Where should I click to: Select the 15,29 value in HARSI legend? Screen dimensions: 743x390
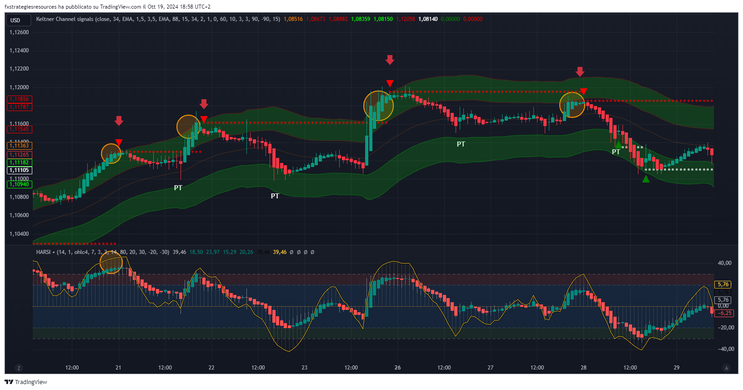(229, 252)
